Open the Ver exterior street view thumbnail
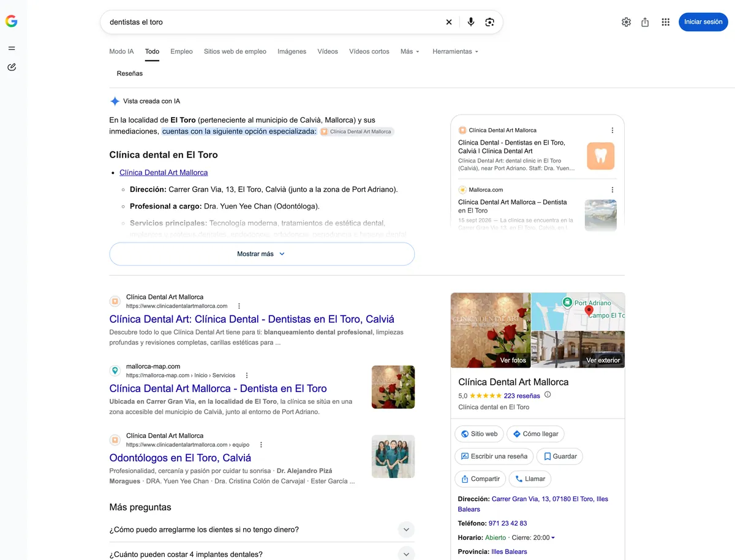This screenshot has width=735, height=560. 578,349
